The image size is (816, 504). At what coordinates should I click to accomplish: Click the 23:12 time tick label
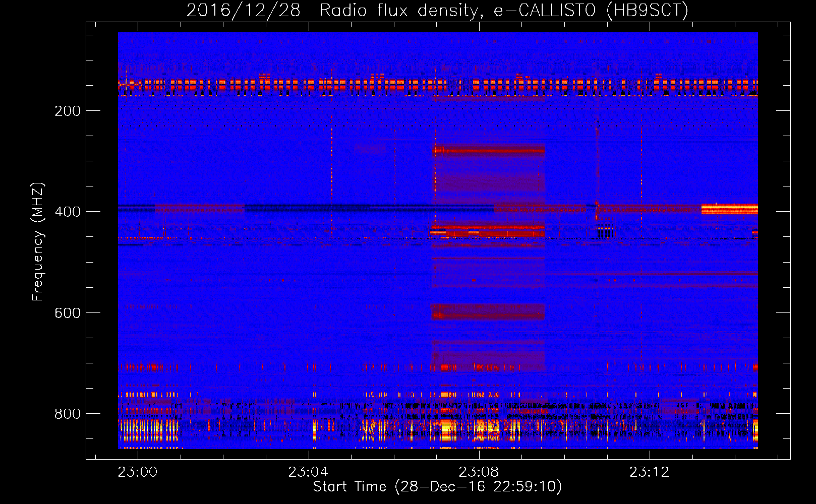pyautogui.click(x=650, y=472)
